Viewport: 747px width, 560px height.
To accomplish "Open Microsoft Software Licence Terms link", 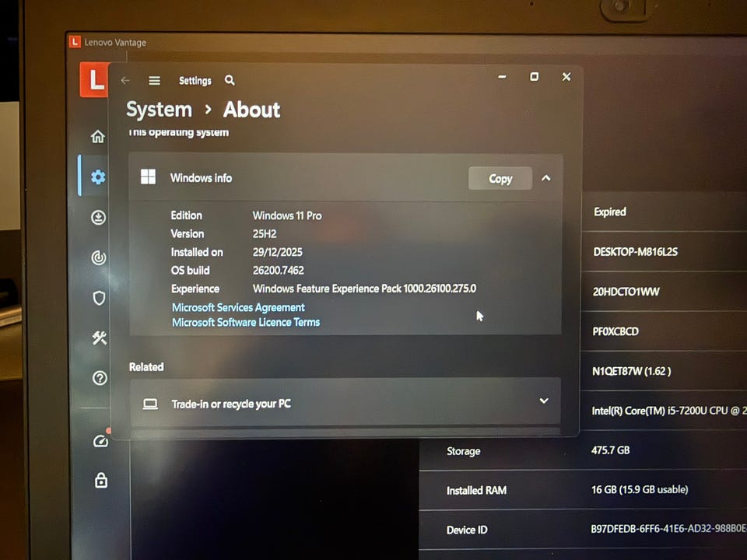I will pos(246,322).
